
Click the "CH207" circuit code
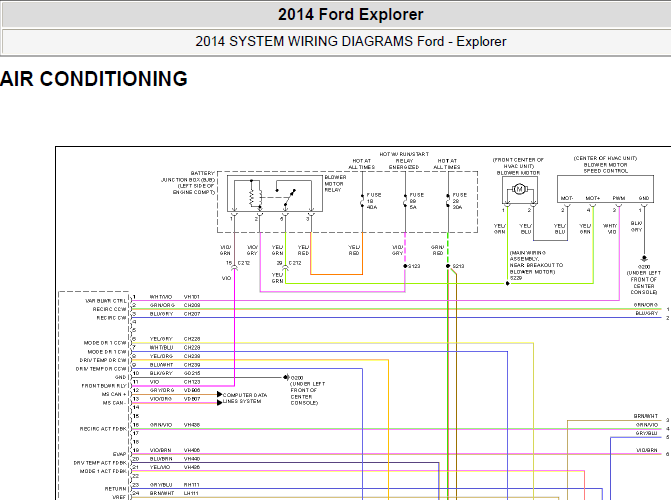pyautogui.click(x=192, y=314)
